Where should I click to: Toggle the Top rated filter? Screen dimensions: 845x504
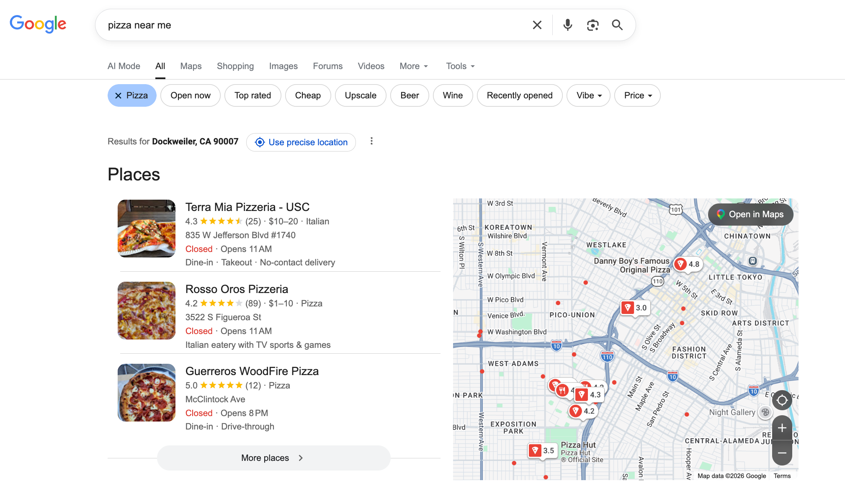[253, 95]
